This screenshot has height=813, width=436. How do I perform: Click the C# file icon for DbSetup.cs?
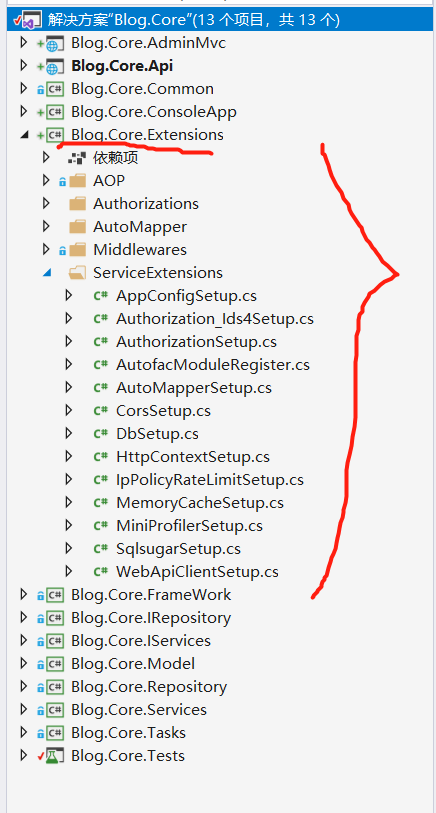coord(101,434)
